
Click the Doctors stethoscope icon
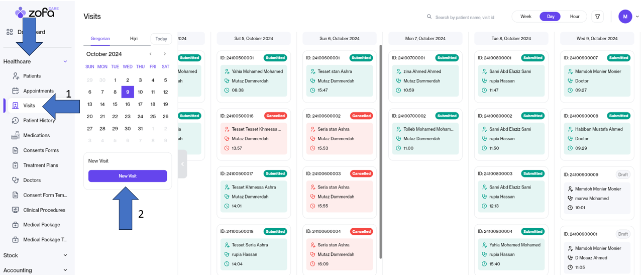[16, 180]
